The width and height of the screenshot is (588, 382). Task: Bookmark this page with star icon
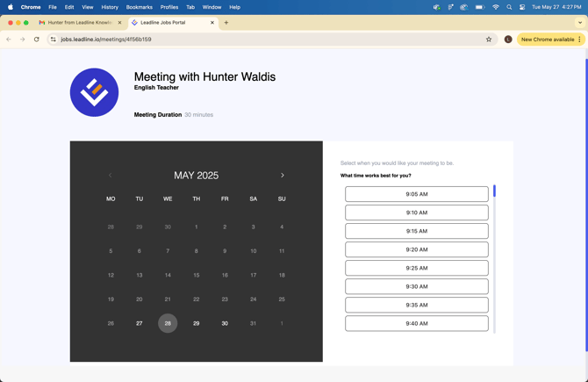[489, 40]
